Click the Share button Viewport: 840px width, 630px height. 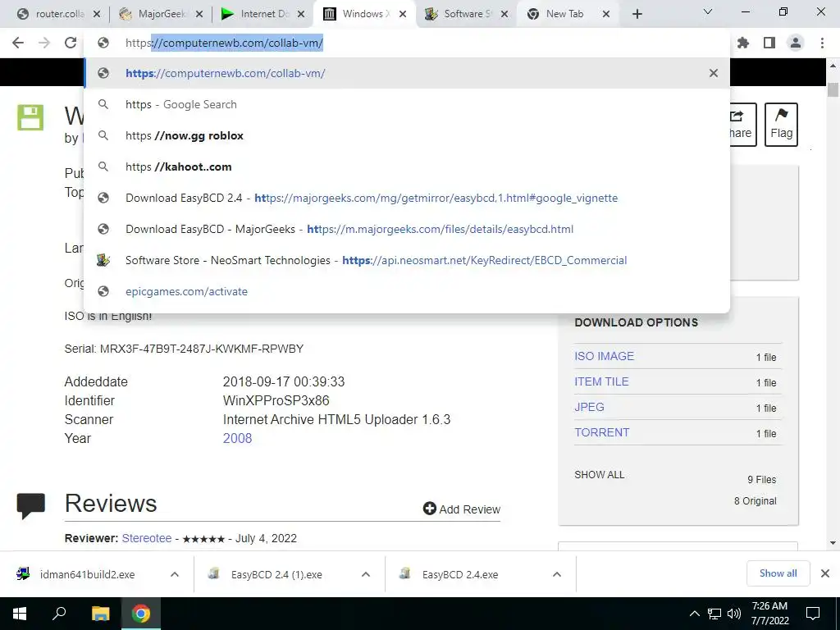point(743,125)
